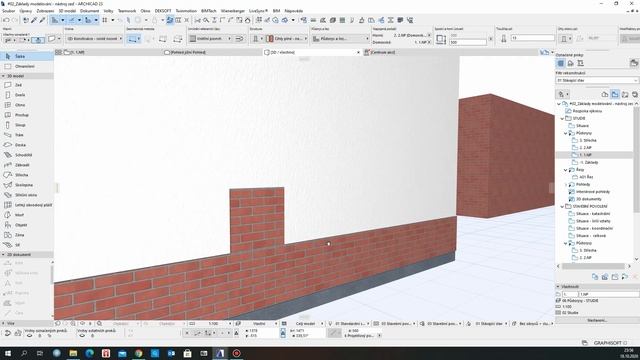
Task: Select the Šipka (Arrow) tool
Action: pyautogui.click(x=27, y=56)
